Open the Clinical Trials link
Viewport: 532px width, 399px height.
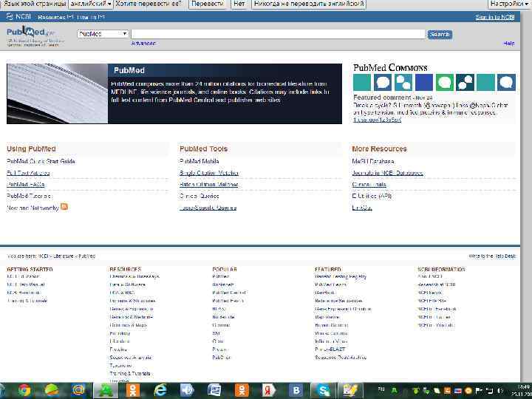[x=369, y=185]
